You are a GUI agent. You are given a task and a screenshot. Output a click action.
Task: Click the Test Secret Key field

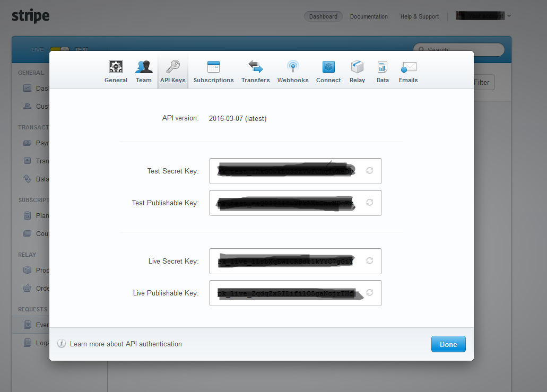[295, 171]
